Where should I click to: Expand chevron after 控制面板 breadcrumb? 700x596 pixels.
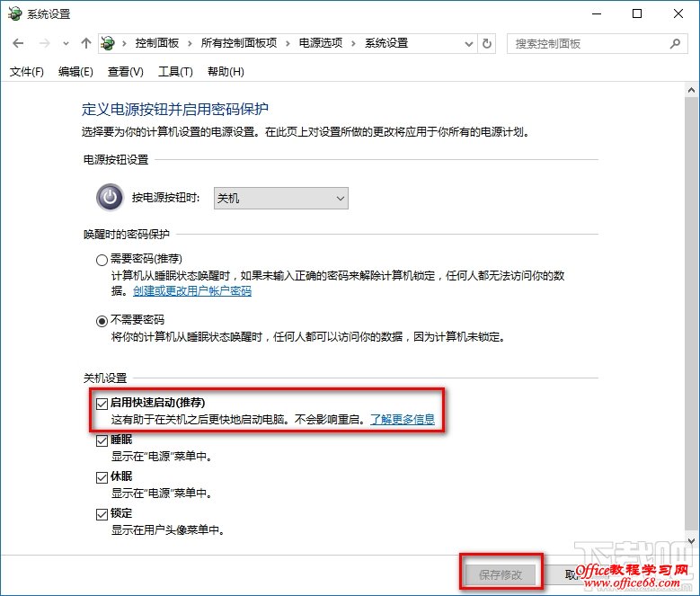pyautogui.click(x=191, y=44)
